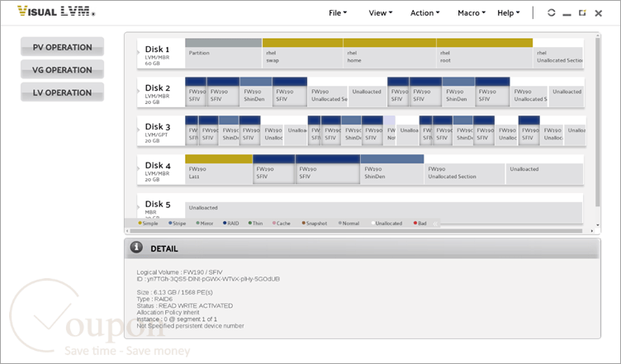Click the vertical scrollbar of disk list
This screenshot has height=364, width=621.
click(x=598, y=122)
